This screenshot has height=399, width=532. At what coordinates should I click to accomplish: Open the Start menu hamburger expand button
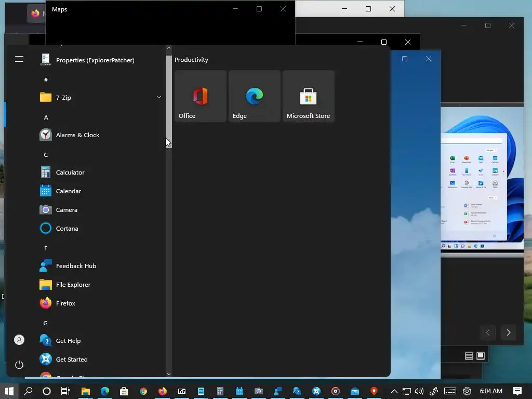(19, 59)
